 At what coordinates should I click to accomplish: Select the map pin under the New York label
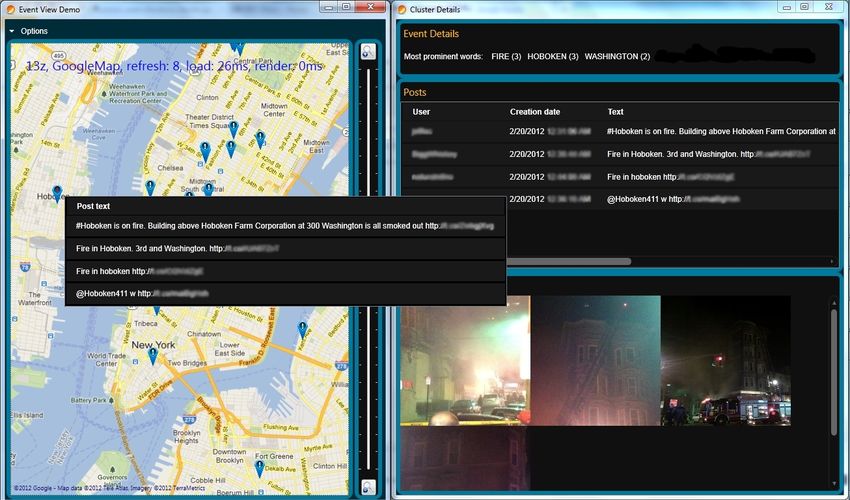point(153,356)
